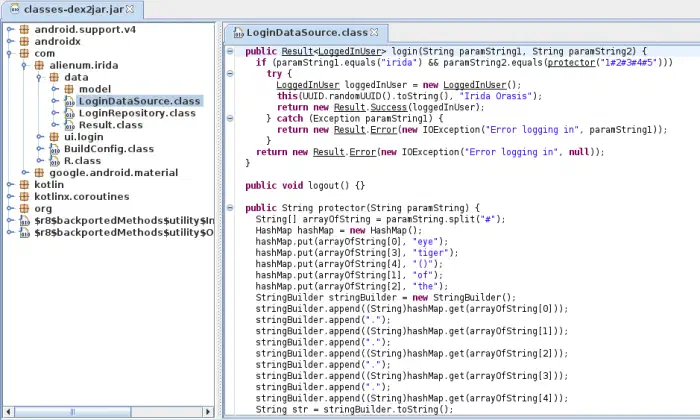Viewport: 700px width, 420px height.
Task: Follow the Result link in catch block return
Action: [x=350, y=129]
